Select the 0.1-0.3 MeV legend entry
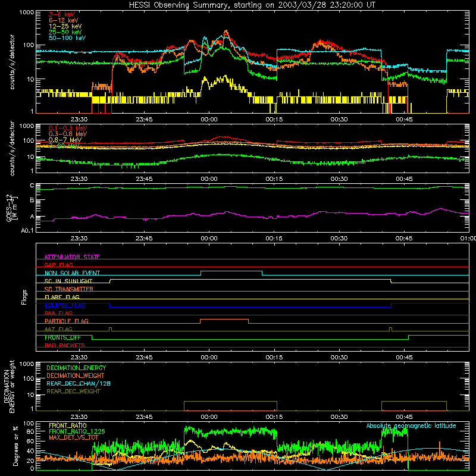 (x=68, y=128)
